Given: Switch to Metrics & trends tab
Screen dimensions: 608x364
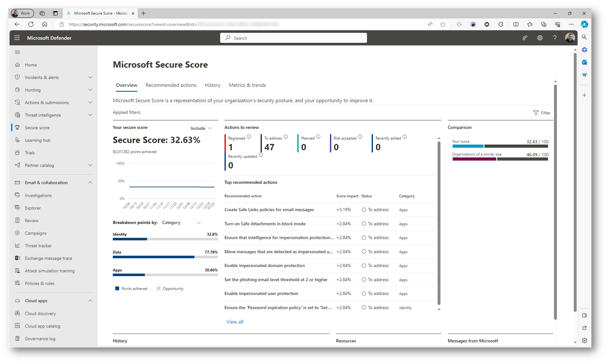Looking at the screenshot, I should tap(247, 85).
